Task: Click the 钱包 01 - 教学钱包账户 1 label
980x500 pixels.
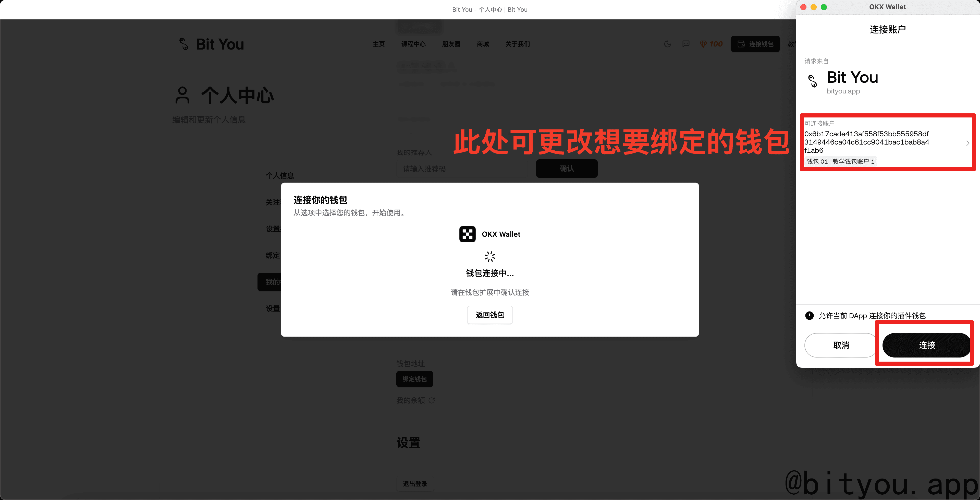Action: (x=840, y=161)
